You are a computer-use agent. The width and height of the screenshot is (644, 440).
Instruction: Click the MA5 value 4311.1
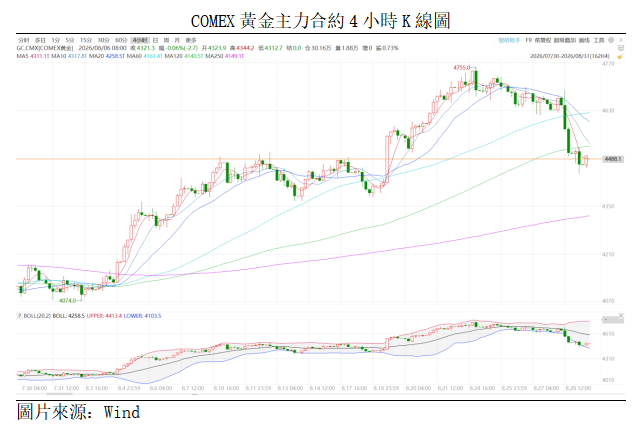tap(40, 56)
